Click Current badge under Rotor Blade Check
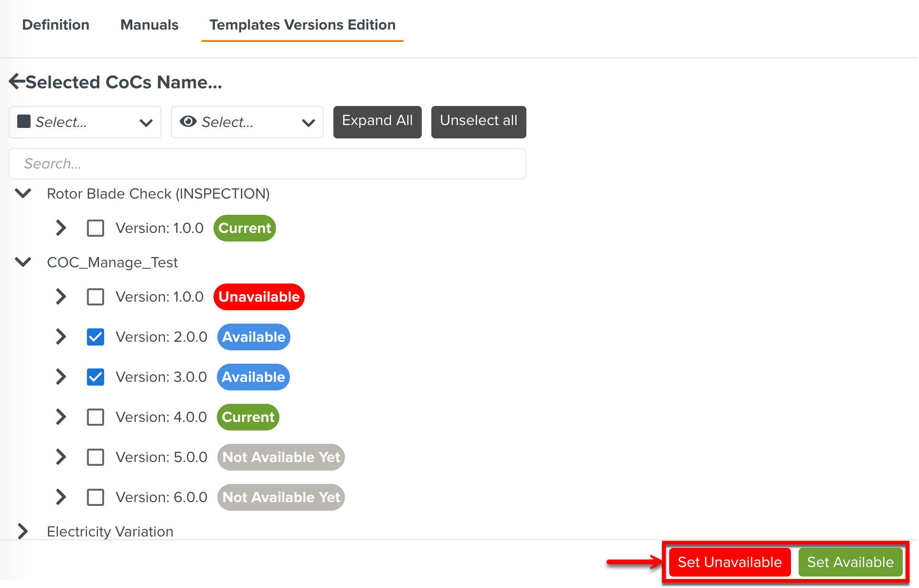Image resolution: width=919 pixels, height=588 pixels. pyautogui.click(x=245, y=228)
